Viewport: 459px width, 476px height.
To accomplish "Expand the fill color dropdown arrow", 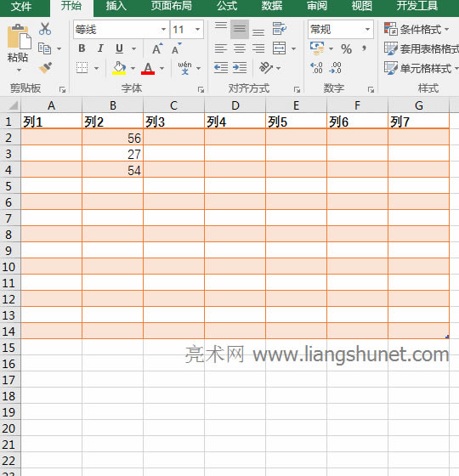I will click(x=133, y=68).
